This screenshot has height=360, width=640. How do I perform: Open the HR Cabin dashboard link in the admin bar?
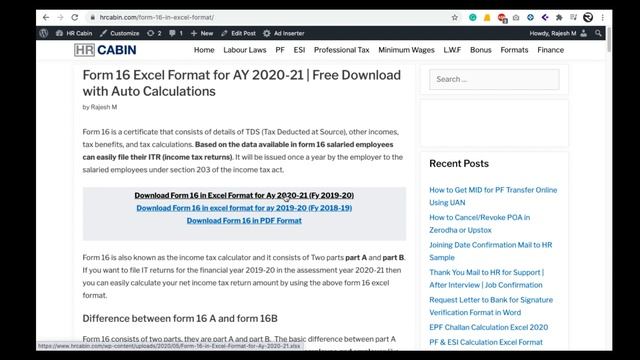(74, 33)
